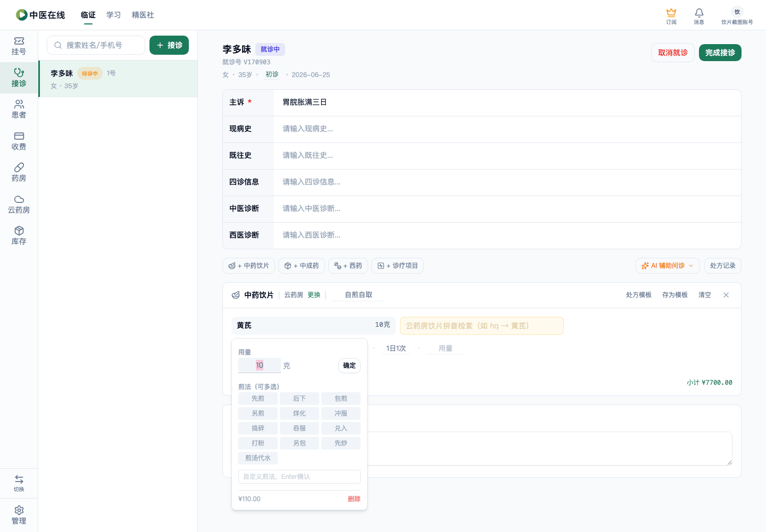Toggle 打粉 decoction option
766x532 pixels.
pyautogui.click(x=258, y=443)
